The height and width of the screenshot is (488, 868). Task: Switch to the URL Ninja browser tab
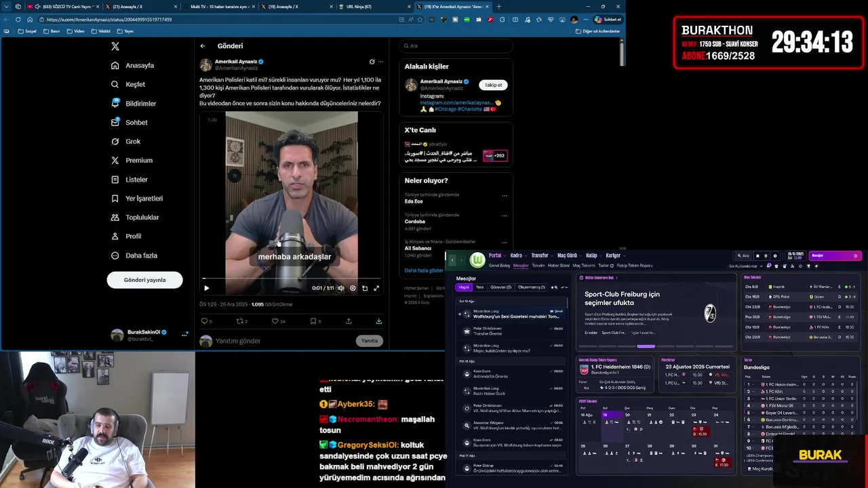point(376,7)
